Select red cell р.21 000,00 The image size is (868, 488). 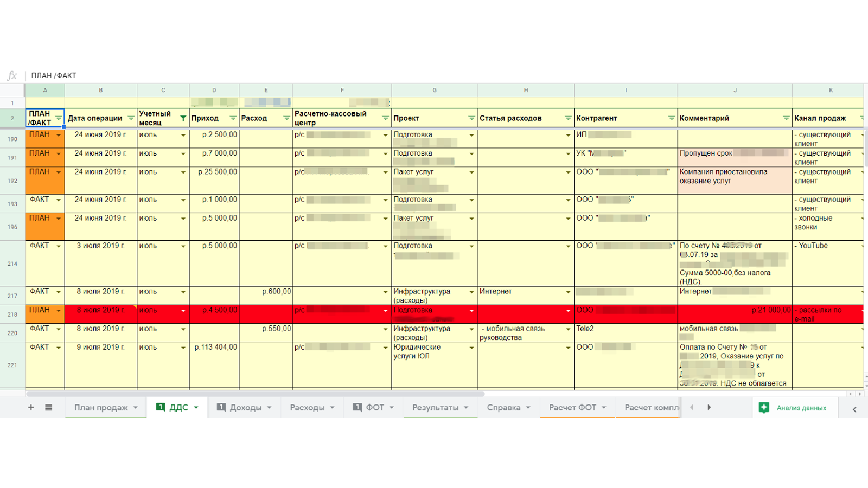click(735, 314)
